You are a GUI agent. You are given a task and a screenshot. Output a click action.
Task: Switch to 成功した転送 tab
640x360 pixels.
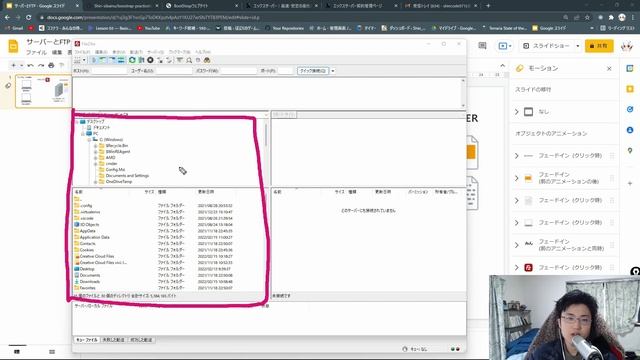(141, 340)
